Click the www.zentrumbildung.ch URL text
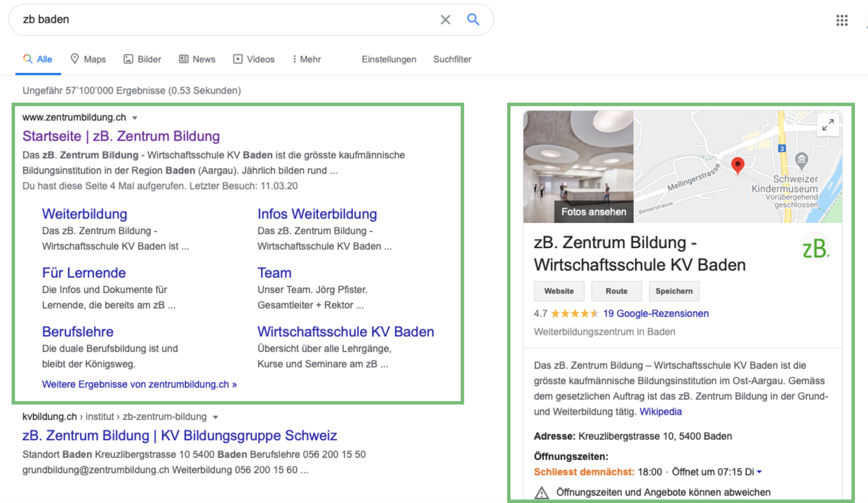This screenshot has width=868, height=503. click(74, 117)
